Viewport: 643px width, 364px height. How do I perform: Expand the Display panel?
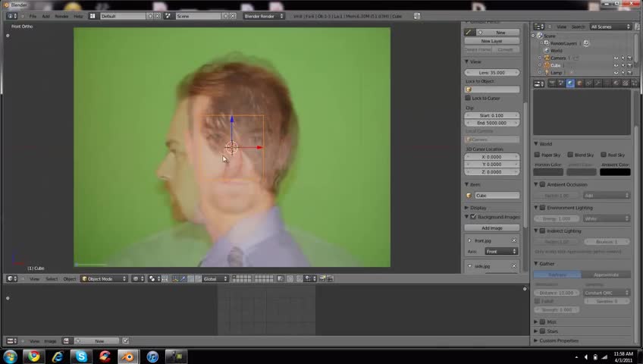[x=466, y=208]
